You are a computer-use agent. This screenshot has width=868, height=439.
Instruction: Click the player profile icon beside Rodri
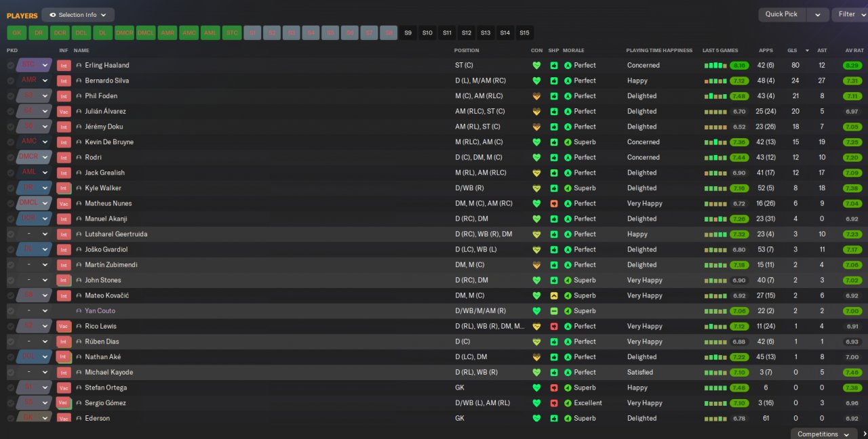point(79,158)
